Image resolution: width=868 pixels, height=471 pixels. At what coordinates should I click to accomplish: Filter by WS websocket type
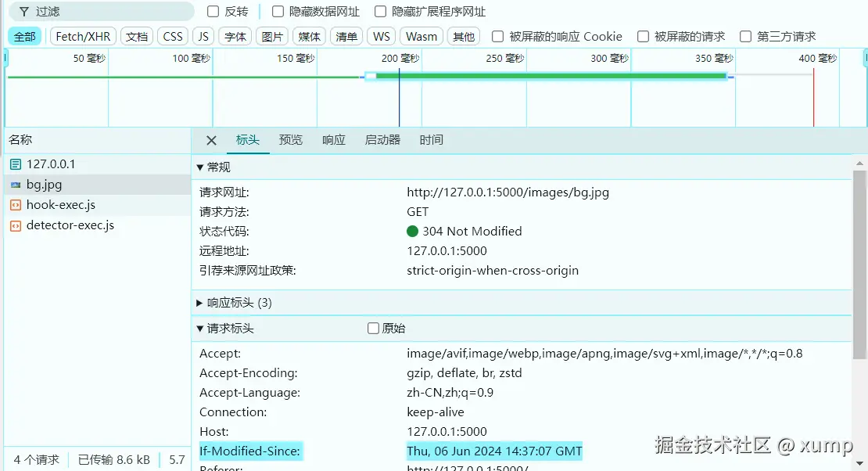(x=382, y=37)
